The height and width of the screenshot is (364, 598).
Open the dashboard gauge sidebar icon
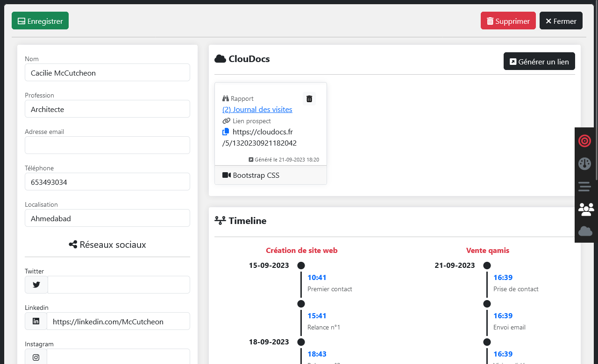[x=584, y=163]
